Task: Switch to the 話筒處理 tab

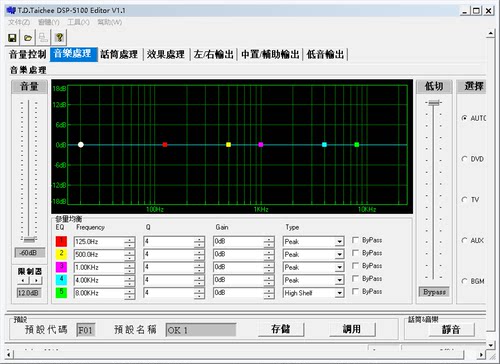Action: coord(119,54)
